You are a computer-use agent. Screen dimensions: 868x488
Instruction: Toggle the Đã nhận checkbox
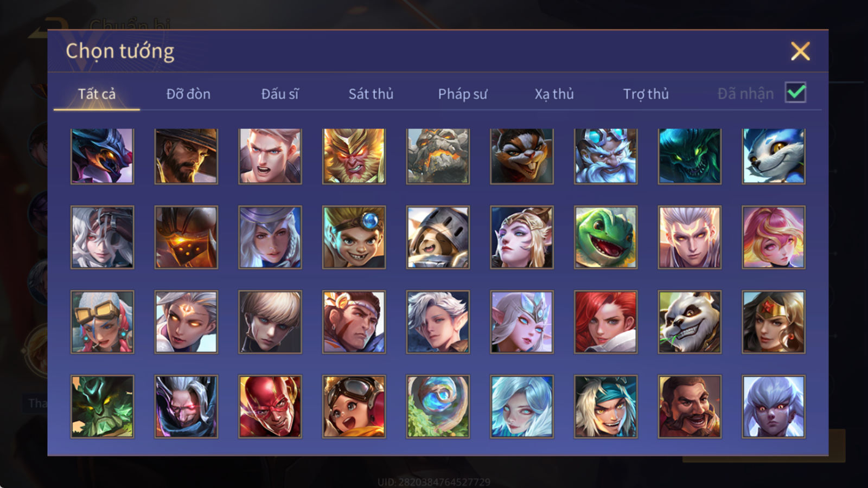pos(795,93)
